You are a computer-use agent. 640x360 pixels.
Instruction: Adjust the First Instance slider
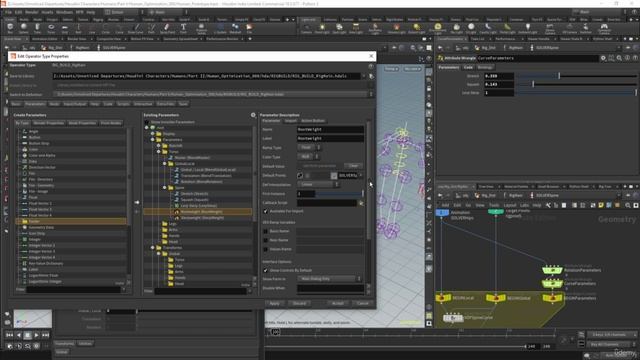[x=339, y=194]
